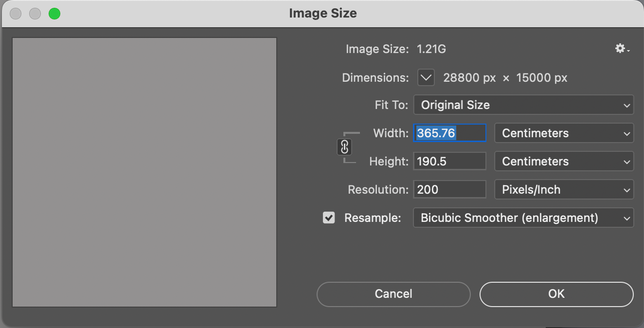
Task: Click the Height value field
Action: (x=449, y=162)
